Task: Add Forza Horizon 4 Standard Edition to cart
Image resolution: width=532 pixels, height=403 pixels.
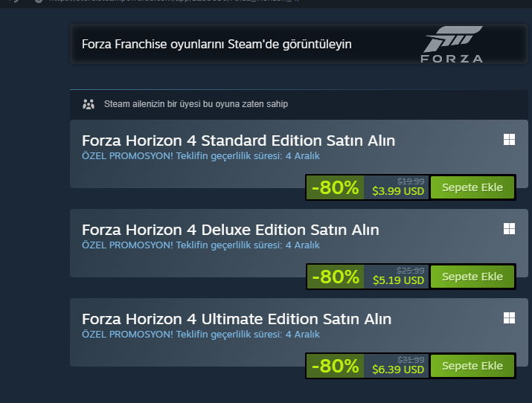Action: coord(472,187)
